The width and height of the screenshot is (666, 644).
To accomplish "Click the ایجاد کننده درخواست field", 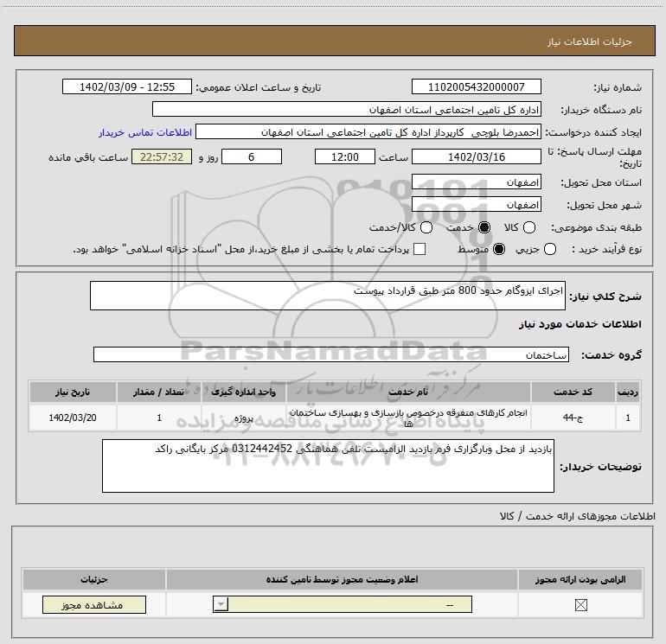I will pos(368,132).
